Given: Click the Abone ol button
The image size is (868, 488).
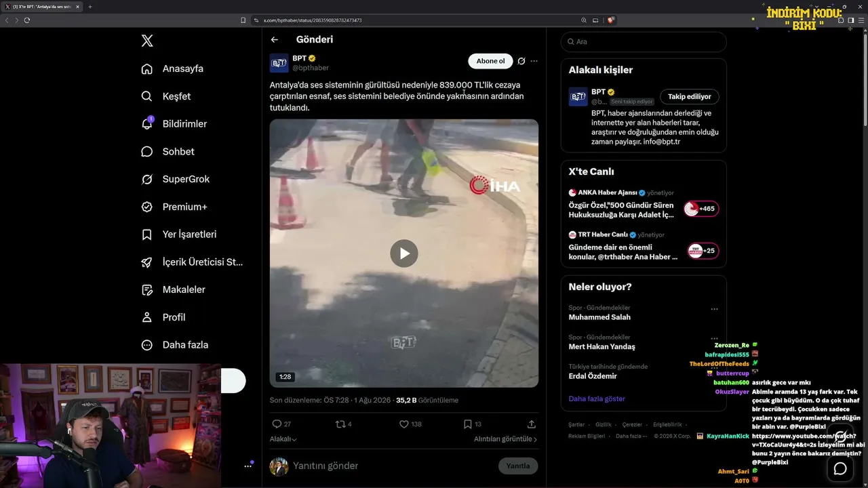Looking at the screenshot, I should [x=490, y=61].
